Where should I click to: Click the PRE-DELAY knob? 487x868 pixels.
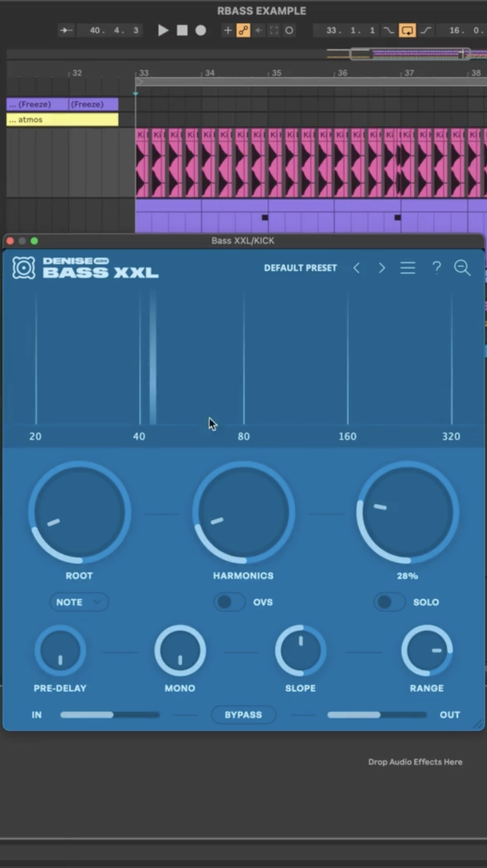[60, 650]
